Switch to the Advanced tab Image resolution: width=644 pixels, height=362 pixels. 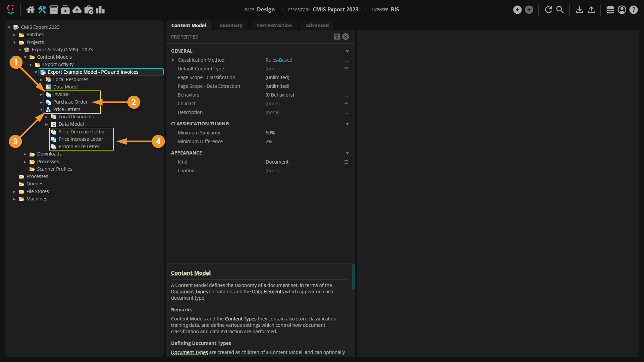(317, 25)
